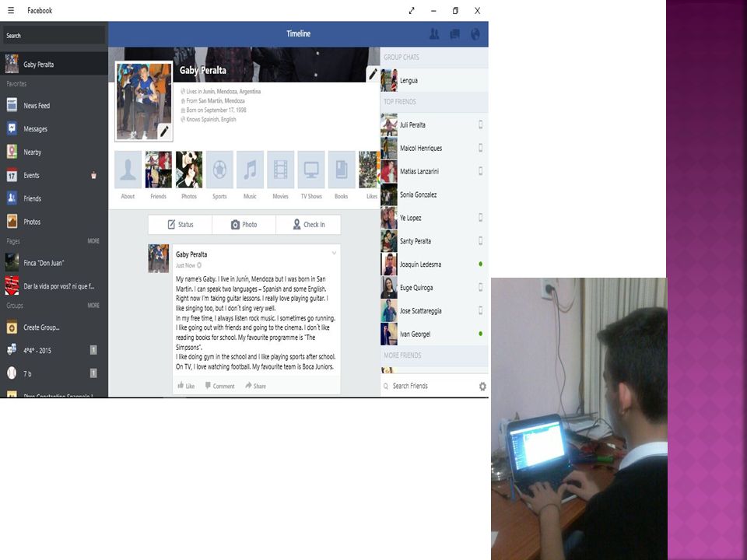This screenshot has height=560, width=747.
Task: Click Gaby Peralta name on post
Action: [x=191, y=254]
